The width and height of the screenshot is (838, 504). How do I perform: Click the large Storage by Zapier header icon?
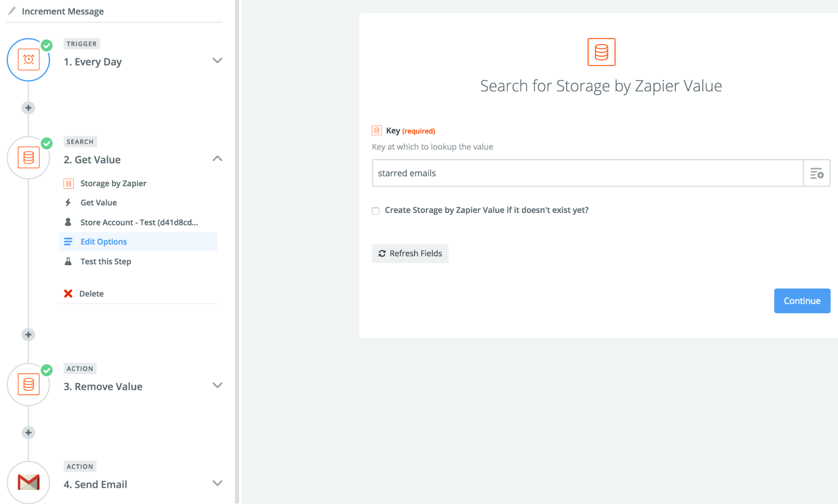tap(601, 52)
